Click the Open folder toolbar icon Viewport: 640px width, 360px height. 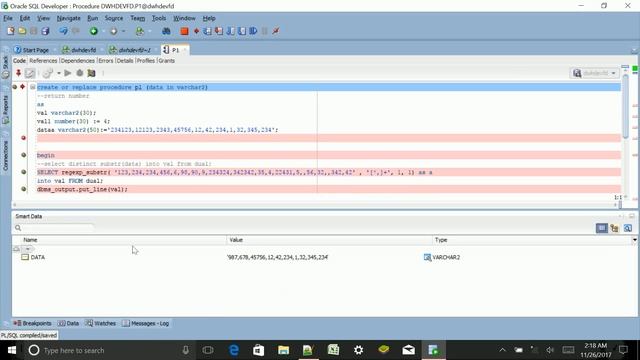point(22,31)
